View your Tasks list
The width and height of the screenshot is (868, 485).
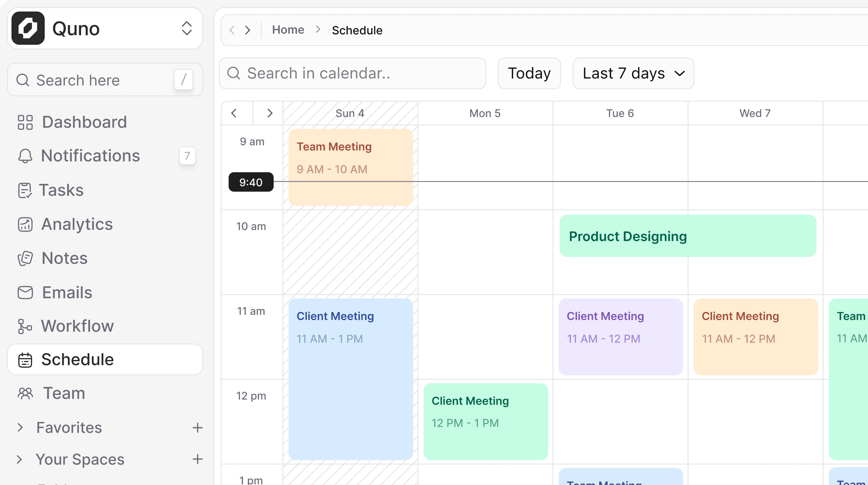tap(61, 190)
